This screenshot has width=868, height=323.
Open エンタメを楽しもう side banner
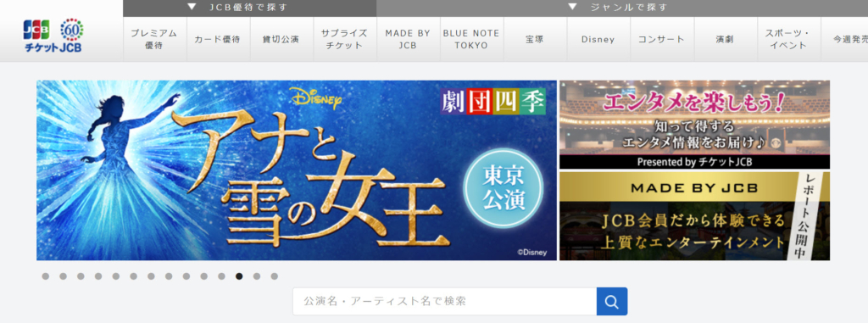pyautogui.click(x=695, y=125)
